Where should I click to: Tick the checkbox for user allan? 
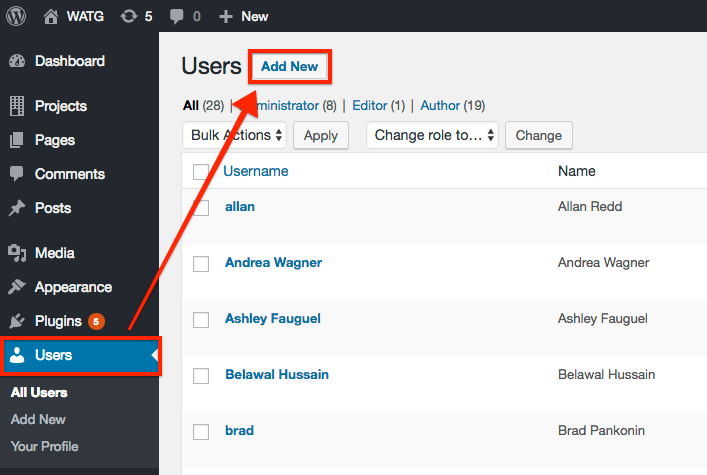[x=201, y=207]
